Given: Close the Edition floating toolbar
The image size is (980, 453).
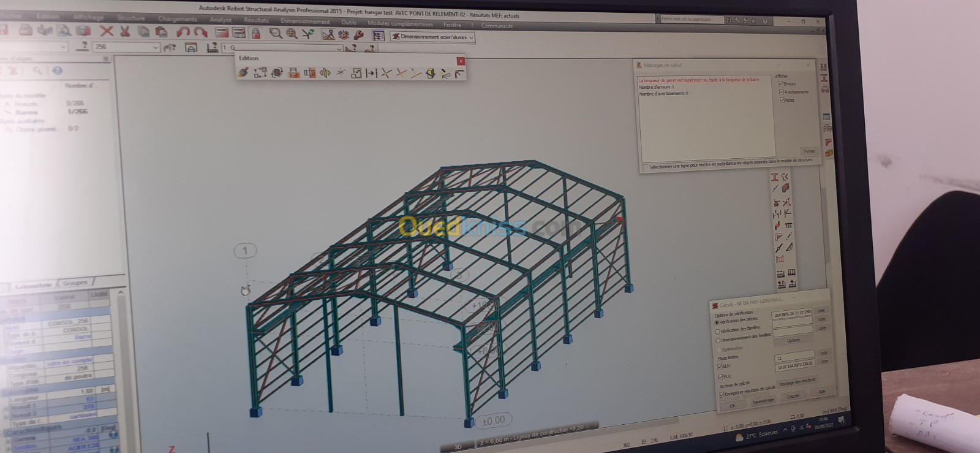Looking at the screenshot, I should (461, 61).
